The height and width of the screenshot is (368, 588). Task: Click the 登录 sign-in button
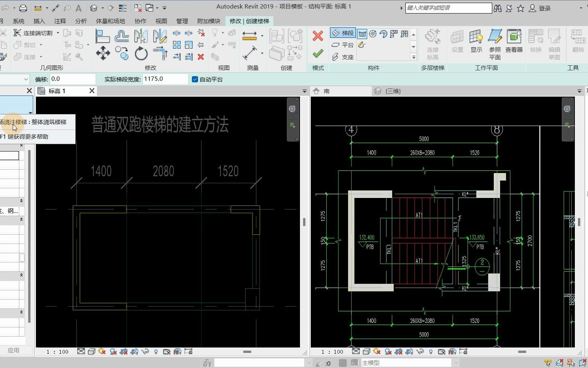545,8
